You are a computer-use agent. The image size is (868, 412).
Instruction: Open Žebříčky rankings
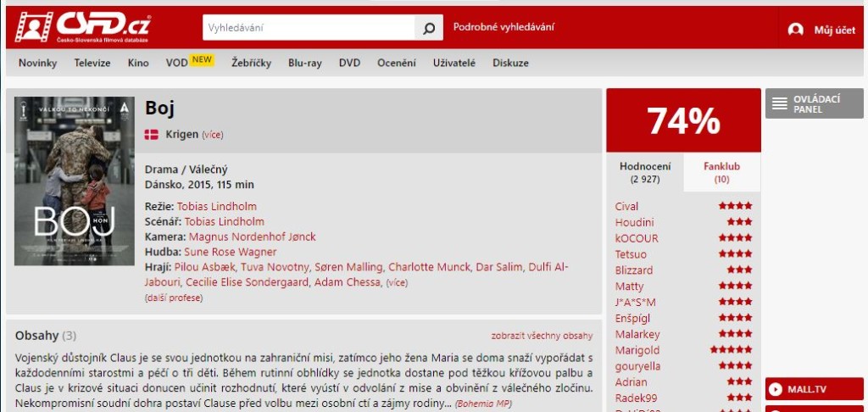251,63
